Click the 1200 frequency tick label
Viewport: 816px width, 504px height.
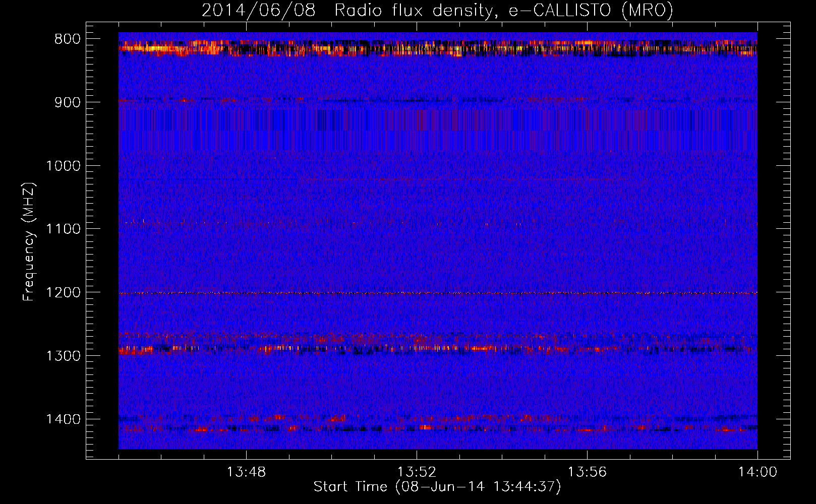63,293
